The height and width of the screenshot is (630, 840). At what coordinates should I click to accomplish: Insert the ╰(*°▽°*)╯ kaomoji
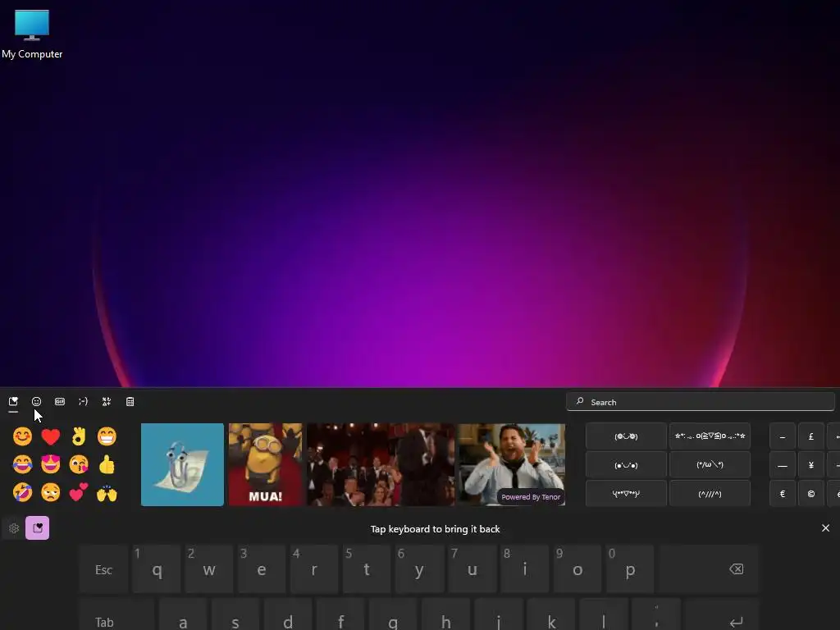[626, 494]
